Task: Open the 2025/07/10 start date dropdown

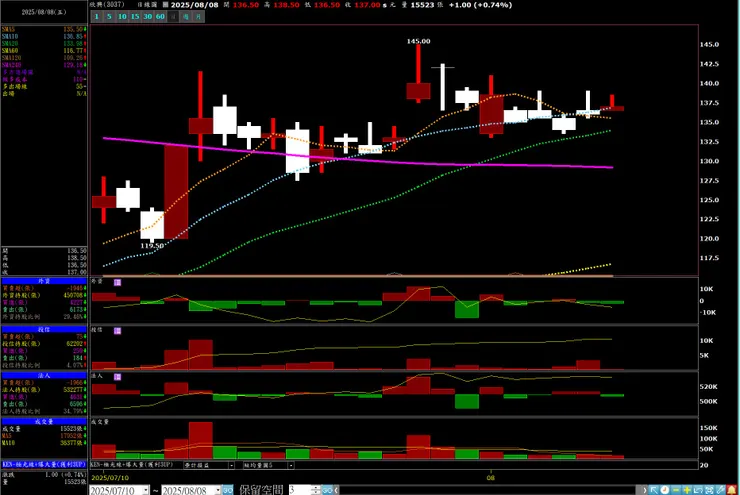Action: click(146, 490)
